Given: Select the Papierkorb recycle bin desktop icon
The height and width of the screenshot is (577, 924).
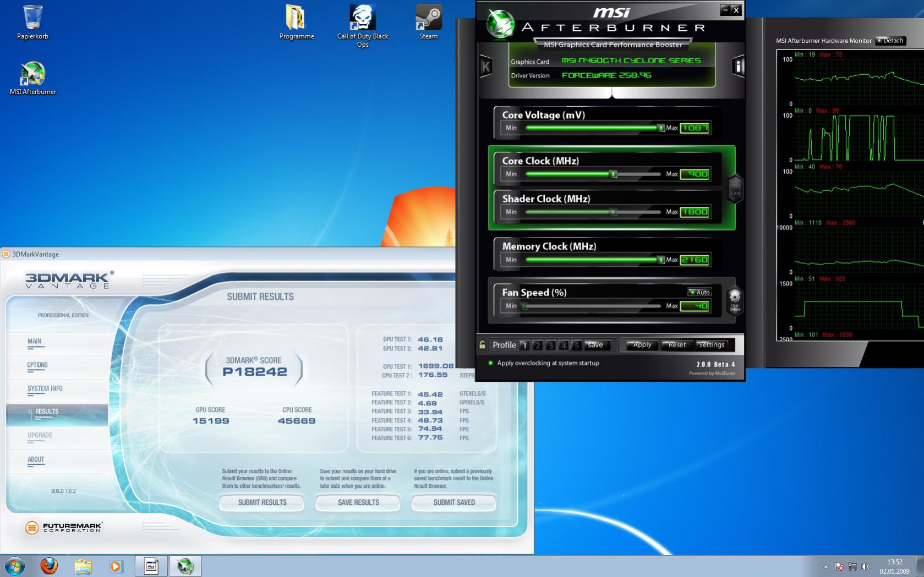Looking at the screenshot, I should click(x=32, y=23).
